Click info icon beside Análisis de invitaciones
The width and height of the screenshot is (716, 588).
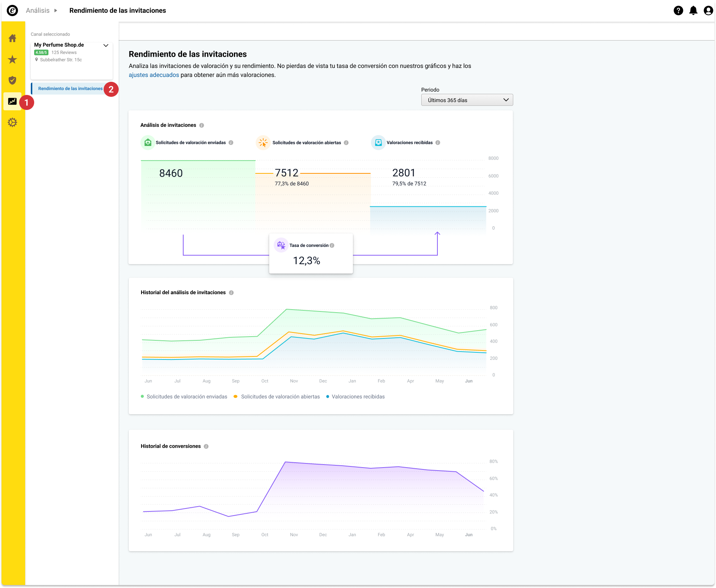coord(202,125)
